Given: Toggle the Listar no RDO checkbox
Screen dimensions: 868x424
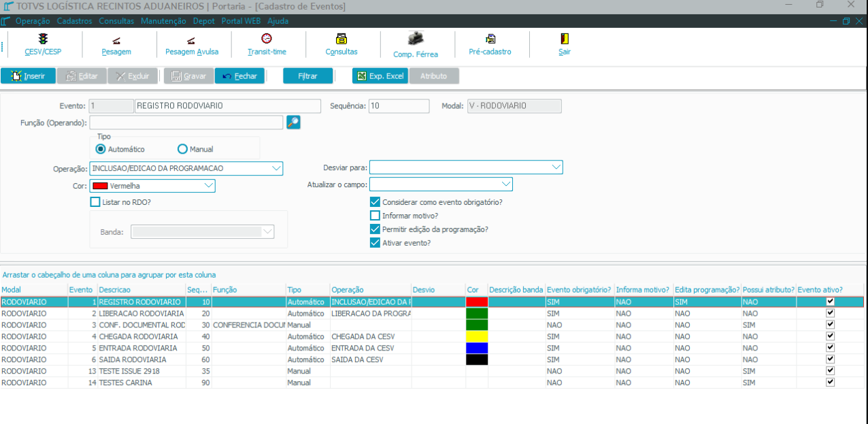Looking at the screenshot, I should (x=95, y=202).
